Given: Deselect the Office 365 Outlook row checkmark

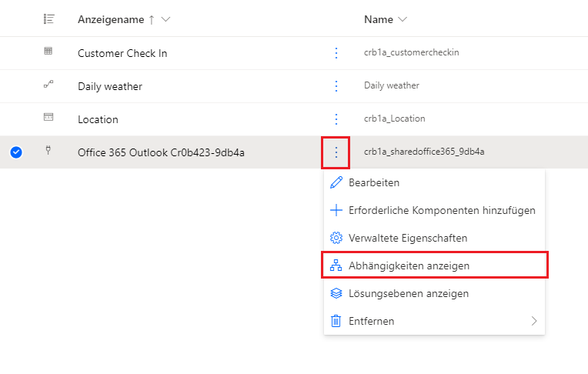Looking at the screenshot, I should click(16, 152).
